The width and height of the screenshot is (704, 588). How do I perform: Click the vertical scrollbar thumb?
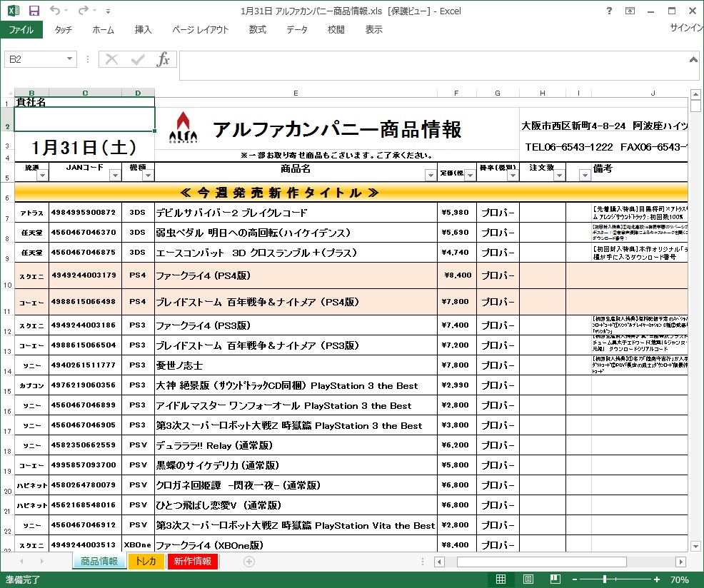[695, 106]
